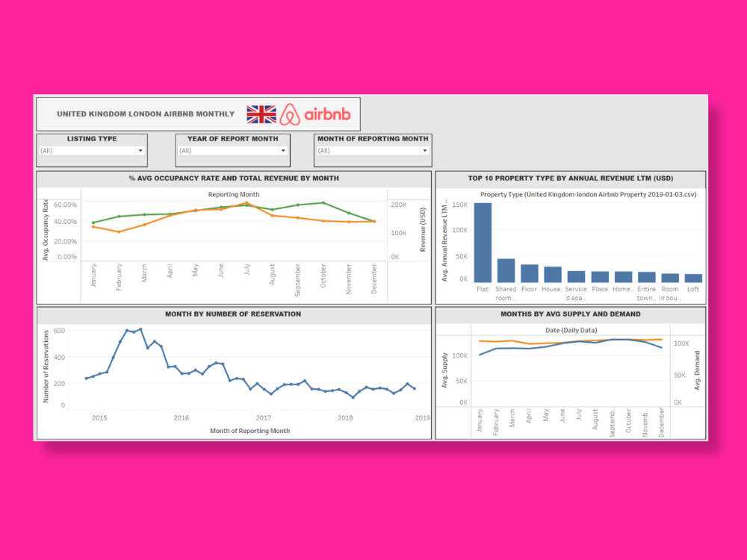Select the Room in boutique bar
The image size is (747, 560).
click(670, 278)
